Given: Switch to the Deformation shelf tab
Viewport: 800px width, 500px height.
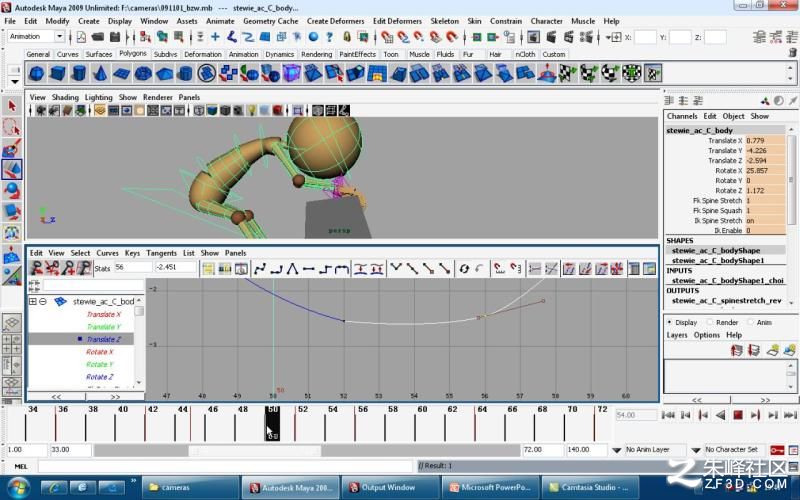Looking at the screenshot, I should [203, 54].
